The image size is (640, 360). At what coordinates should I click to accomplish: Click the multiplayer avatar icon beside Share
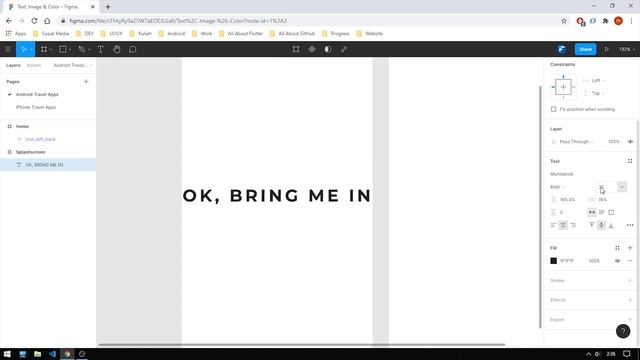pos(562,49)
